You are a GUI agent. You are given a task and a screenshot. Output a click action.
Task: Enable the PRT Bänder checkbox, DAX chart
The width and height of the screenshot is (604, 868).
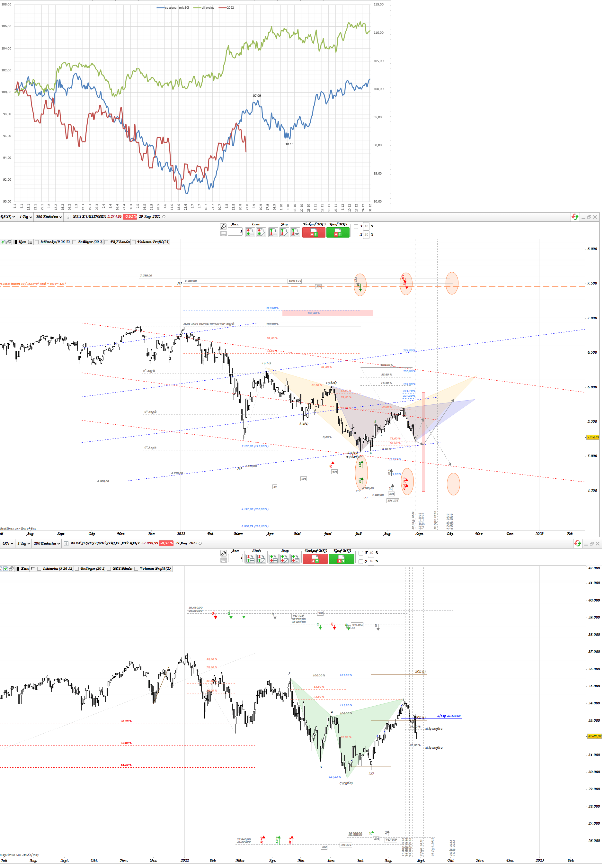(x=107, y=242)
